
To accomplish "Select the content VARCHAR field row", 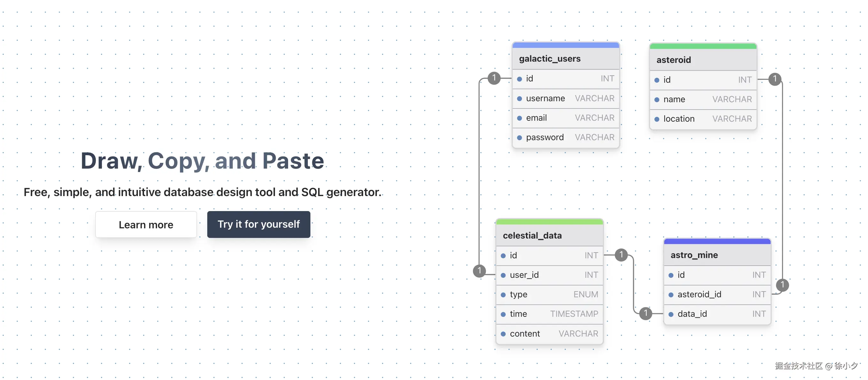I will click(549, 333).
